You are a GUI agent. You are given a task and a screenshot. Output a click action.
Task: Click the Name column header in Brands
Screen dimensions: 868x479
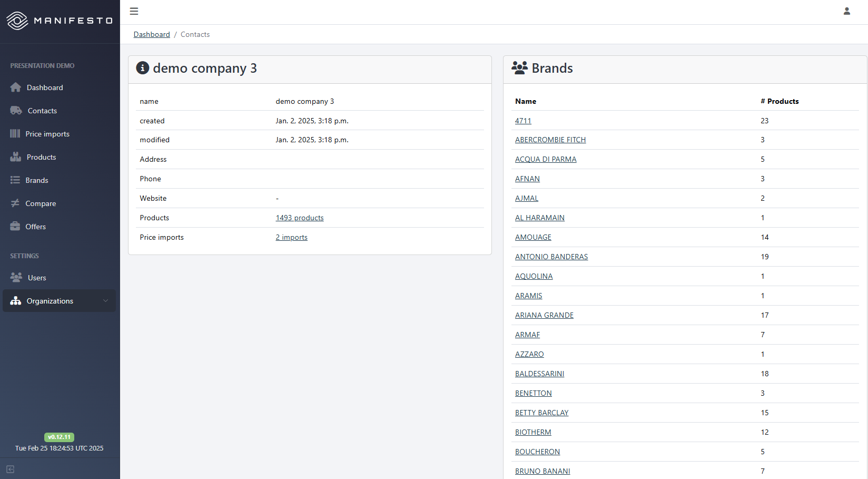pos(526,101)
